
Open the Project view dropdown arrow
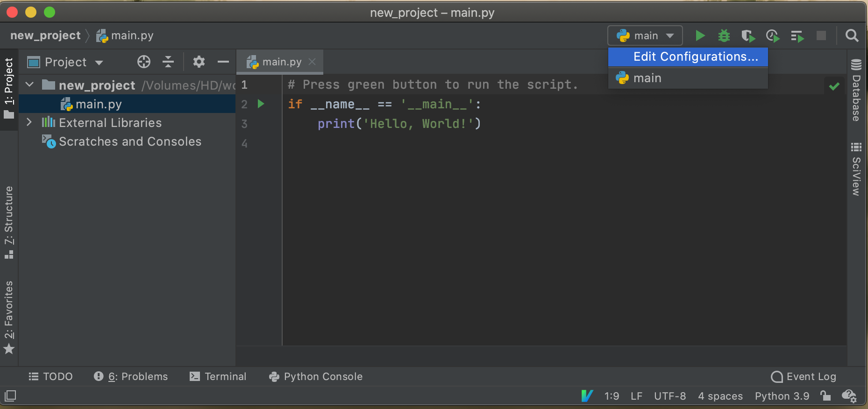(99, 63)
